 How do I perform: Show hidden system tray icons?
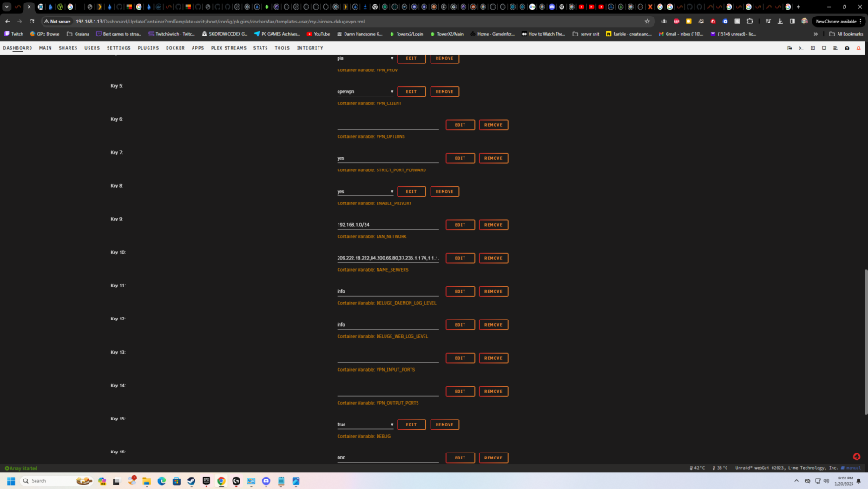click(x=796, y=480)
